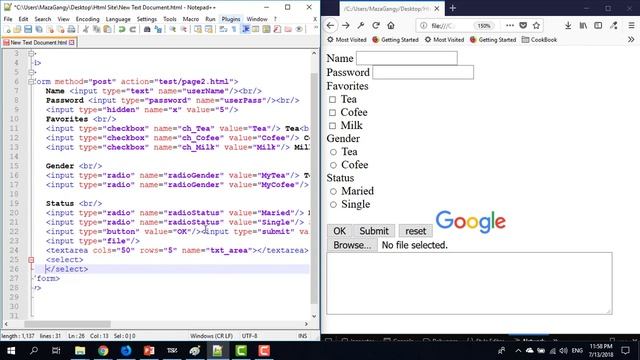The image size is (640, 360).
Task: Open page actions three-dots menu
Action: [510, 25]
